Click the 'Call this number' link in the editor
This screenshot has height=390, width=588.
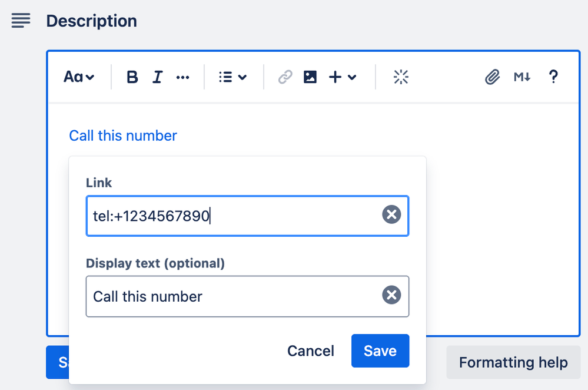click(123, 135)
